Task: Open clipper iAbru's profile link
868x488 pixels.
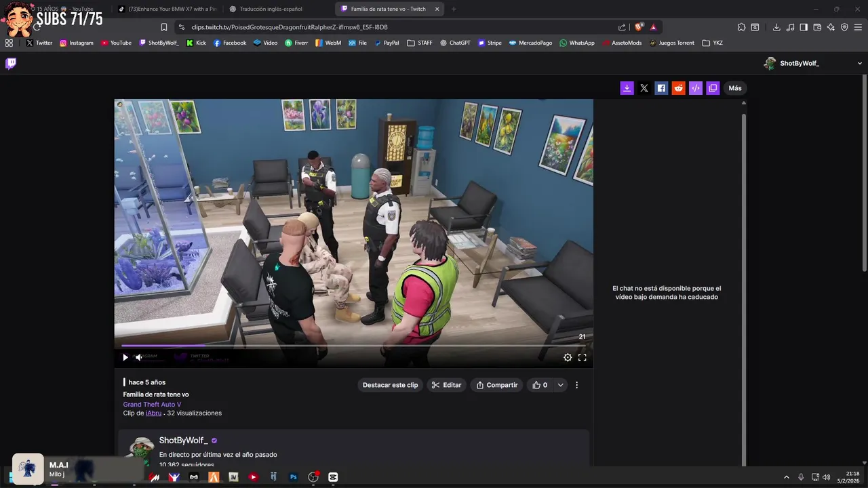Action: (x=153, y=413)
